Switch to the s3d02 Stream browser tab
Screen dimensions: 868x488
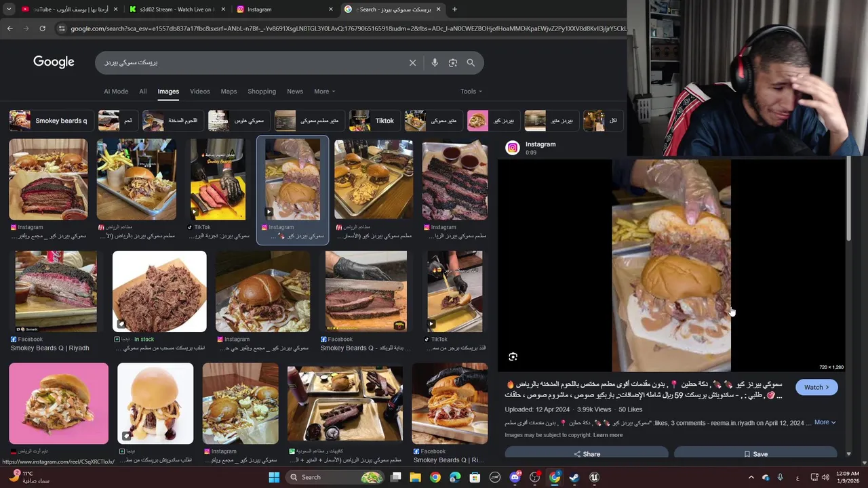point(176,9)
